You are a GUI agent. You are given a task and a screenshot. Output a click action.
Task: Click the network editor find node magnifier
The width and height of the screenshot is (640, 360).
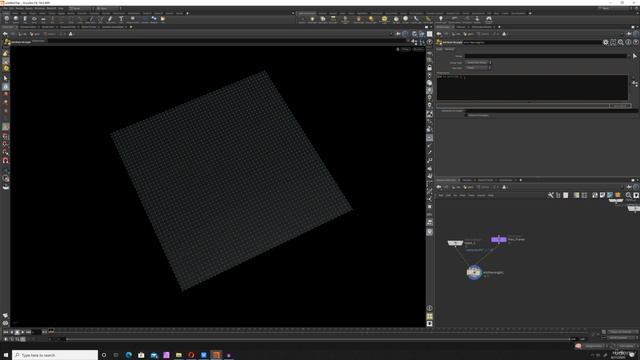coord(629,195)
